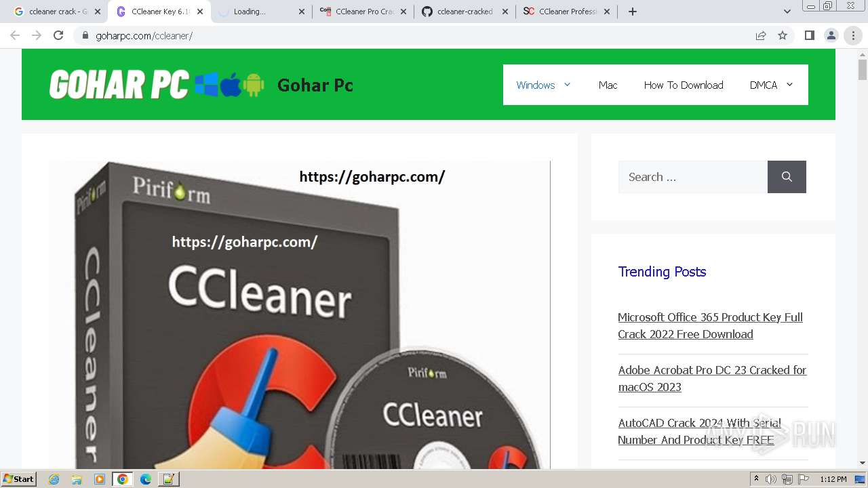
Task: Open the Windows menu item
Action: 536,85
